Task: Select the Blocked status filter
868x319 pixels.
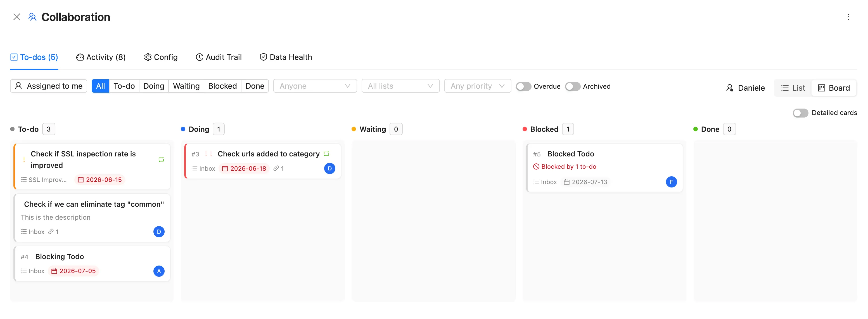Action: click(222, 86)
